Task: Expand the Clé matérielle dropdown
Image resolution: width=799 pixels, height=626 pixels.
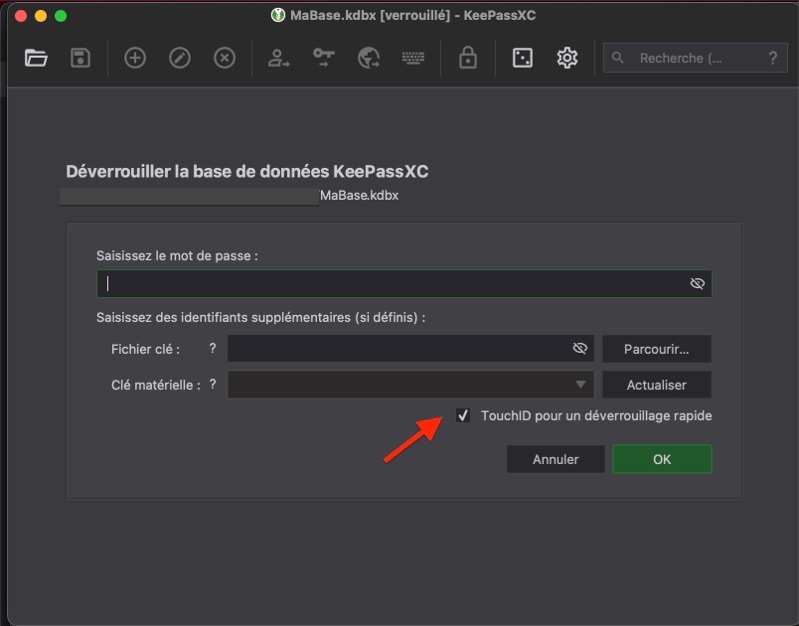Action: pos(580,384)
